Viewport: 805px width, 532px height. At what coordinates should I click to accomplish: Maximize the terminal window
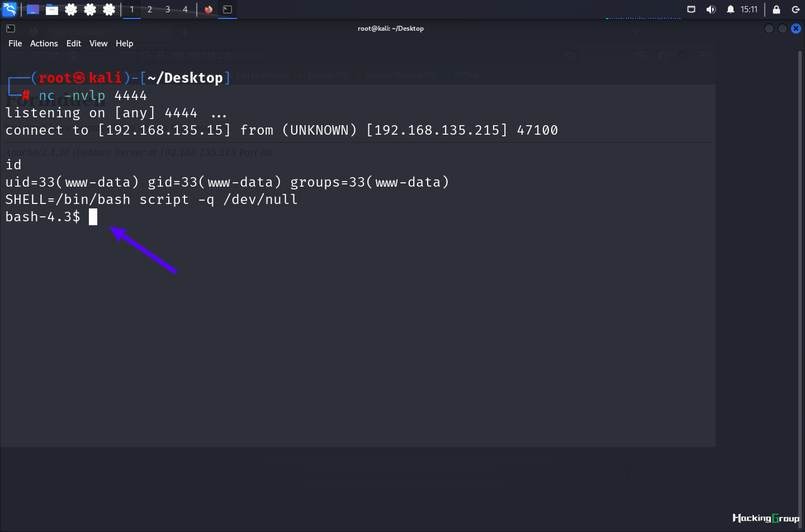tap(783, 28)
